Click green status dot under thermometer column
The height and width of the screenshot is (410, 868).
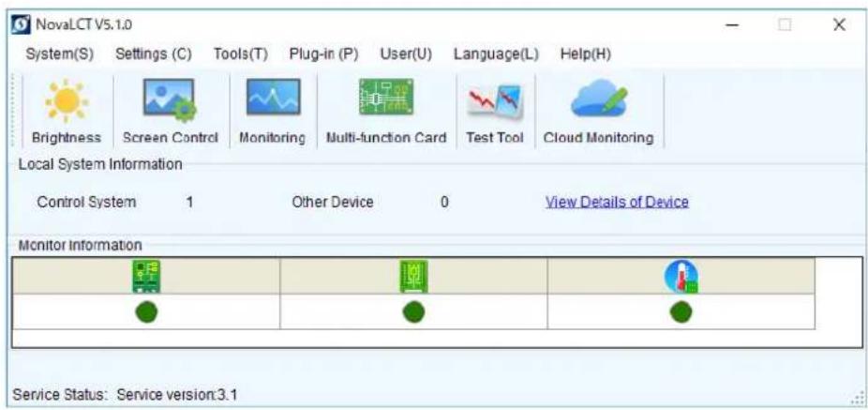tap(681, 312)
